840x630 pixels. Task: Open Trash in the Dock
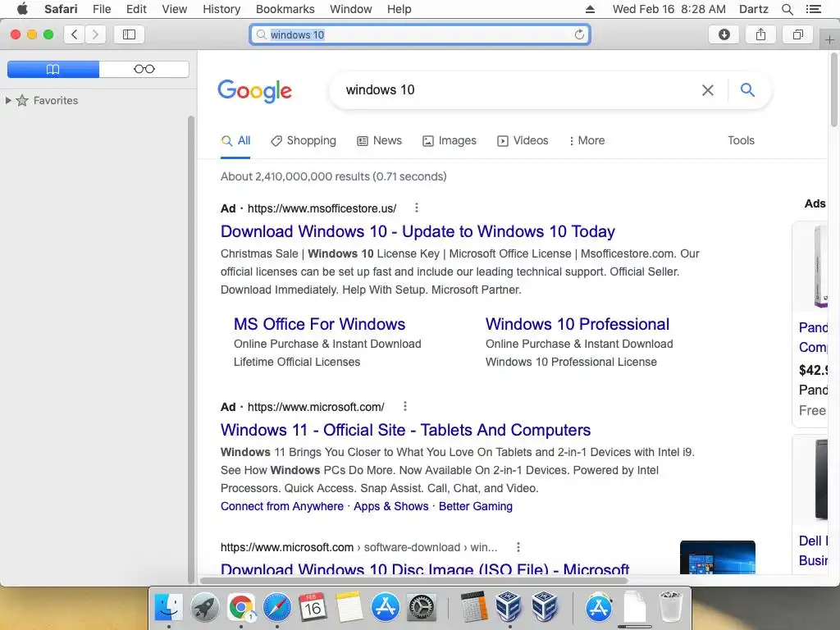[x=670, y=606]
